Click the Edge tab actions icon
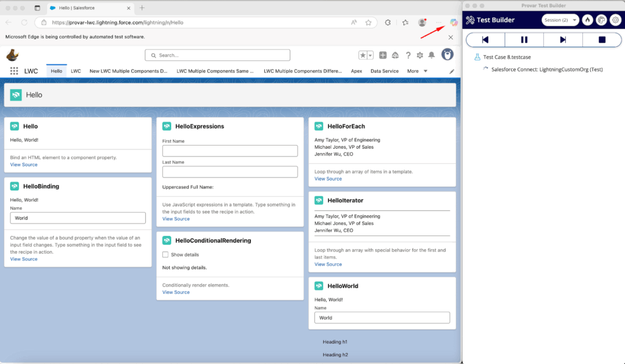Image resolution: width=625 pixels, height=364 pixels. pyautogui.click(x=37, y=8)
